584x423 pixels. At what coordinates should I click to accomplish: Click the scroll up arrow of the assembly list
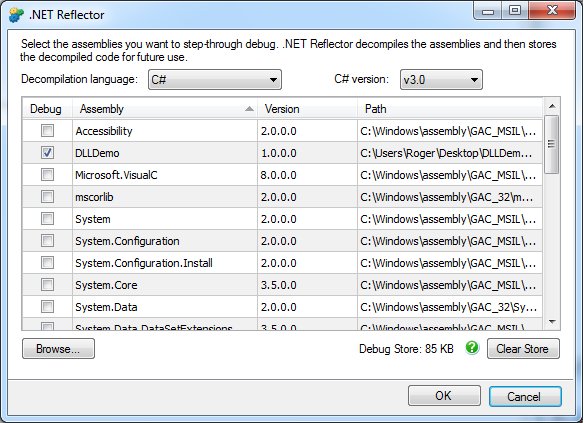552,106
